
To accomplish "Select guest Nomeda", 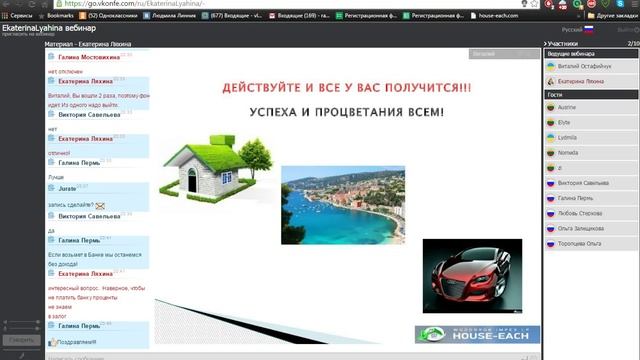I will tap(591, 152).
